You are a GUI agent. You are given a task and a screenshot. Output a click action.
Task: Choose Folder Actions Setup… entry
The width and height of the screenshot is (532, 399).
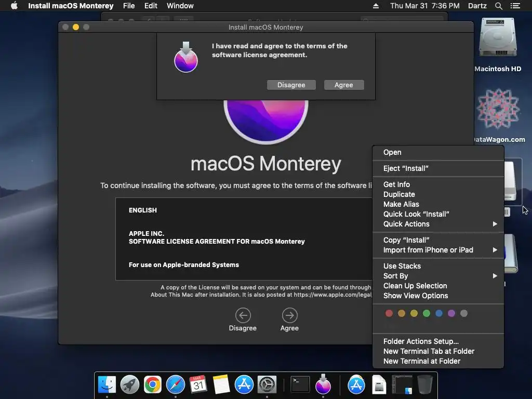pos(438,341)
